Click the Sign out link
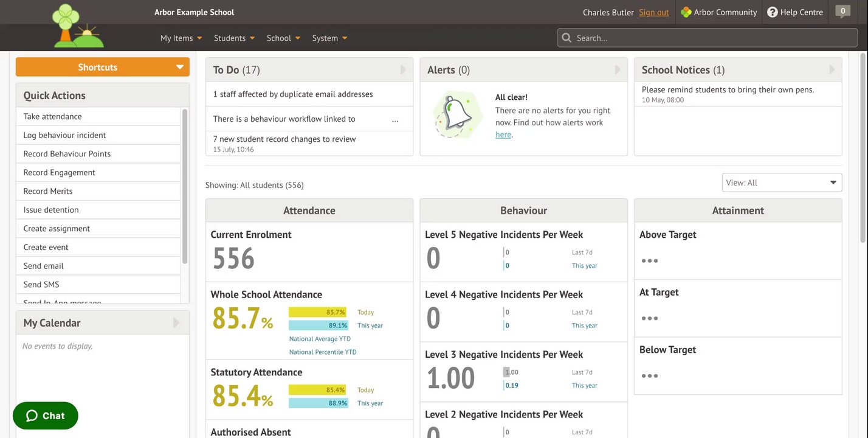868x438 pixels. tap(653, 12)
